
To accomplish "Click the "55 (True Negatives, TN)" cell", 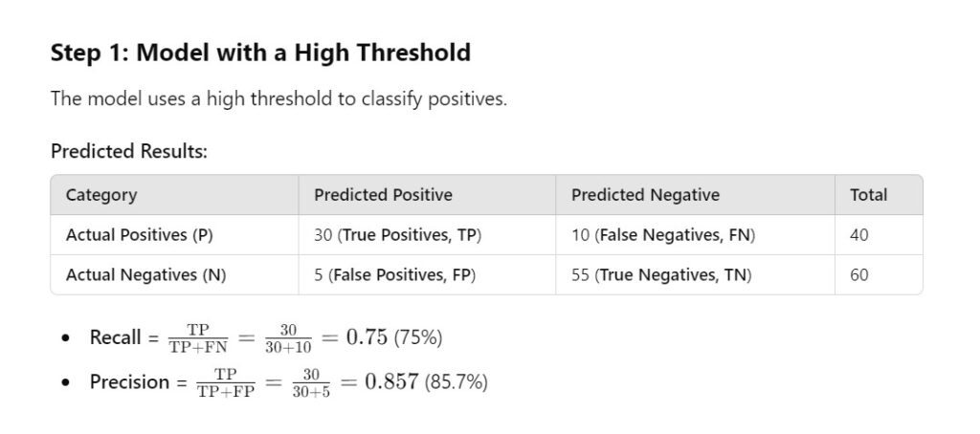I will click(x=661, y=275).
